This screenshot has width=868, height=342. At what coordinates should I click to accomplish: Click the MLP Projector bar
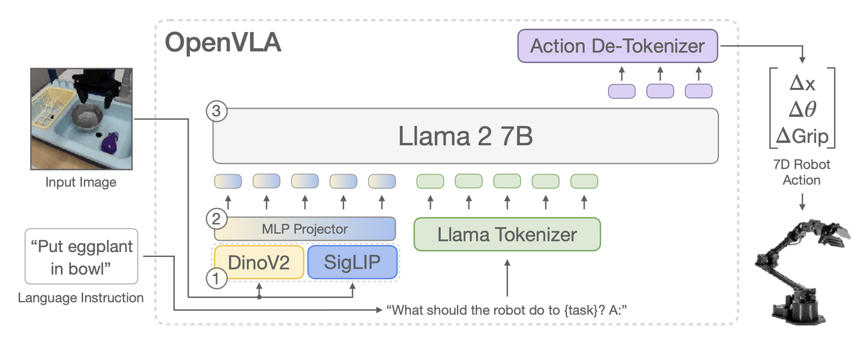305,229
